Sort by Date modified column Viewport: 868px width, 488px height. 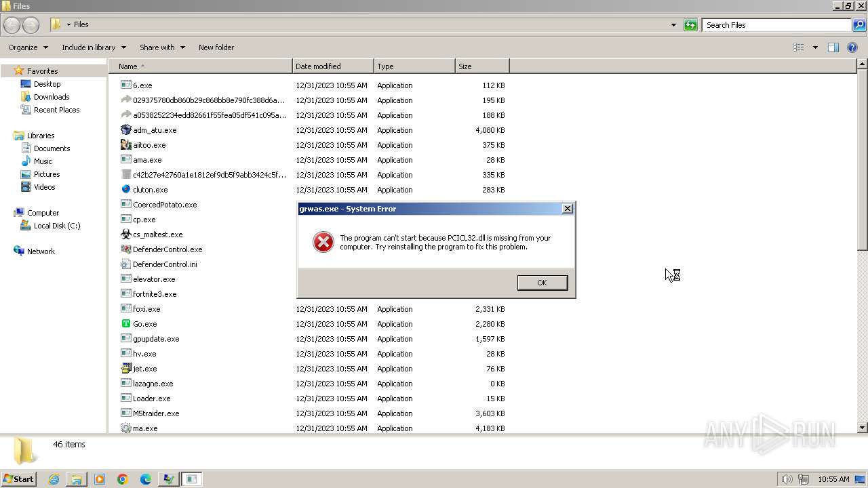click(333, 66)
